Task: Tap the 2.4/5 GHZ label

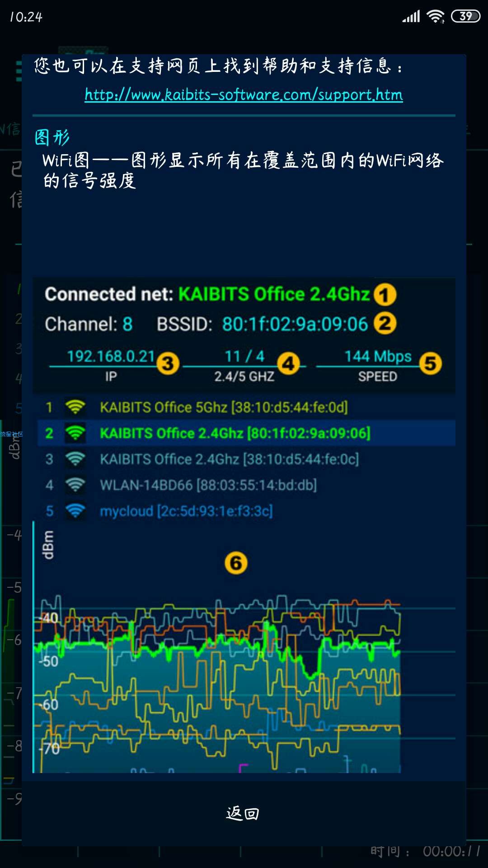Action: [x=244, y=377]
